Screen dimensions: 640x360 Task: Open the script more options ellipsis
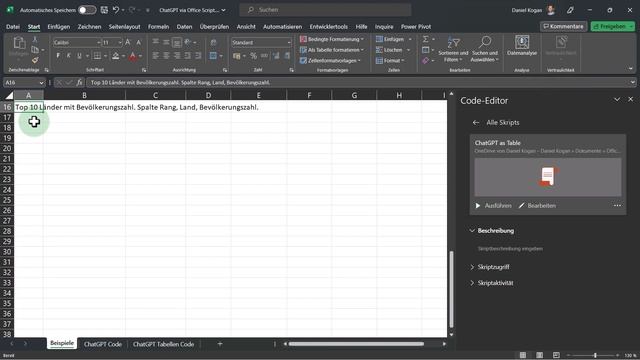[x=617, y=206]
